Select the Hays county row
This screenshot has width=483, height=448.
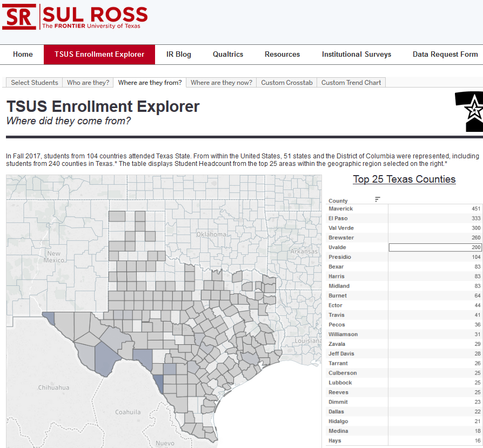404,440
